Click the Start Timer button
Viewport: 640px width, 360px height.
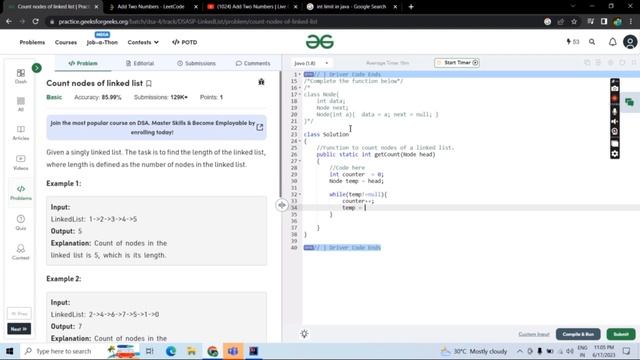[x=457, y=63]
